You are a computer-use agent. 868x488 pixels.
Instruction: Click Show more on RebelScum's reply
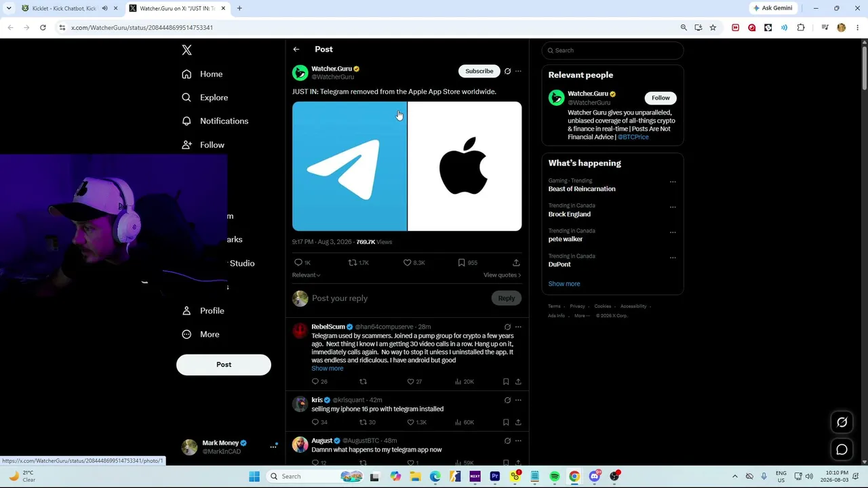328,369
